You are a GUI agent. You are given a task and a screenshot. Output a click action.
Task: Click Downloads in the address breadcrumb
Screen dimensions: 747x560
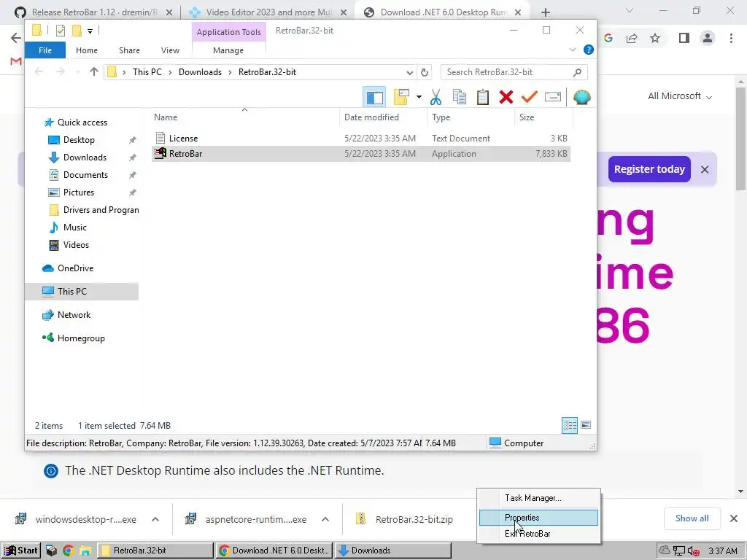coord(200,72)
